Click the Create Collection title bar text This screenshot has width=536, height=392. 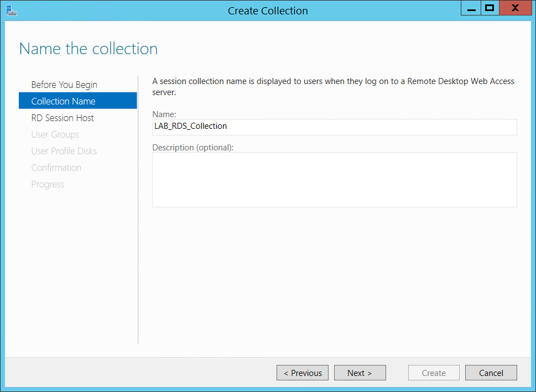[268, 11]
